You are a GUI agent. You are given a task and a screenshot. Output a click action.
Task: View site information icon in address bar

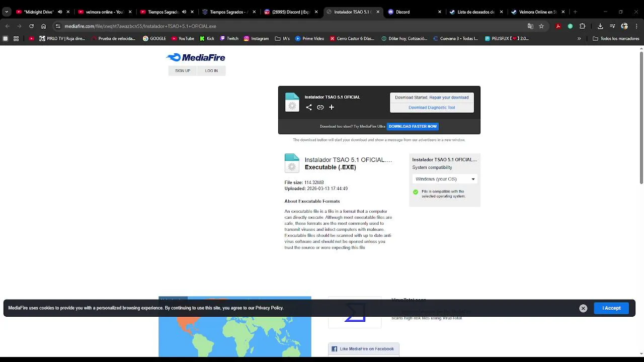click(58, 26)
